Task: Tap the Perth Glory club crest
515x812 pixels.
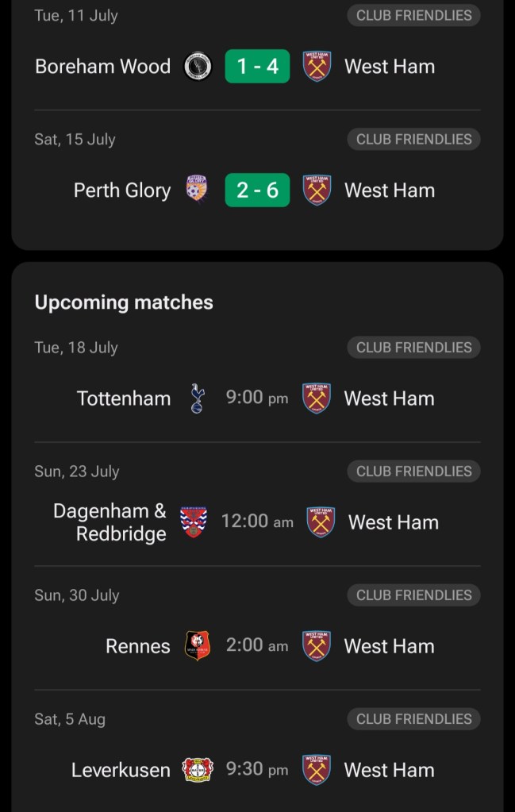Action: point(197,190)
